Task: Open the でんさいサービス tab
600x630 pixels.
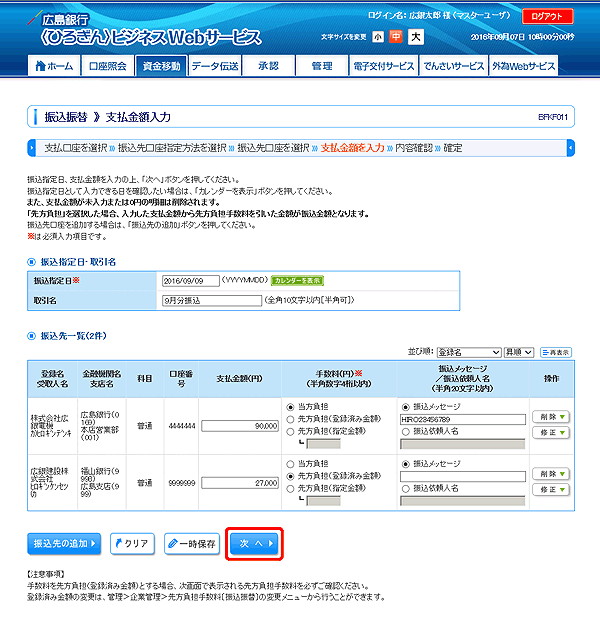Action: [x=454, y=65]
